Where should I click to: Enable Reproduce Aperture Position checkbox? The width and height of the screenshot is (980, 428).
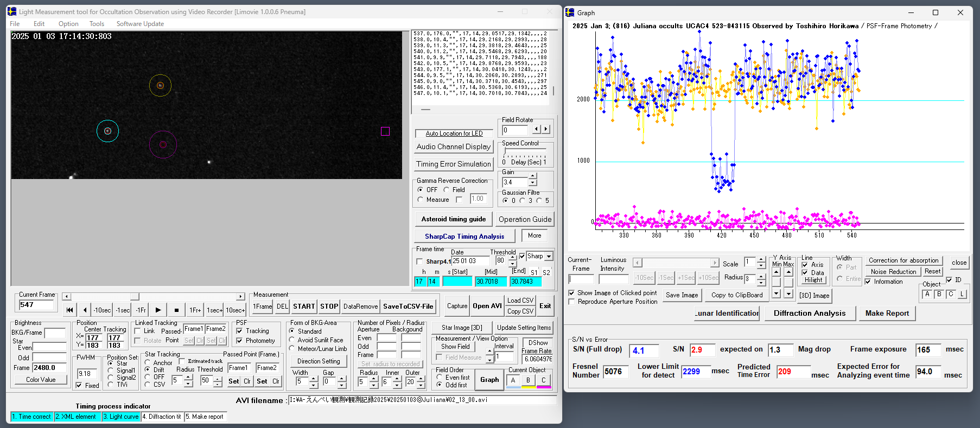571,302
